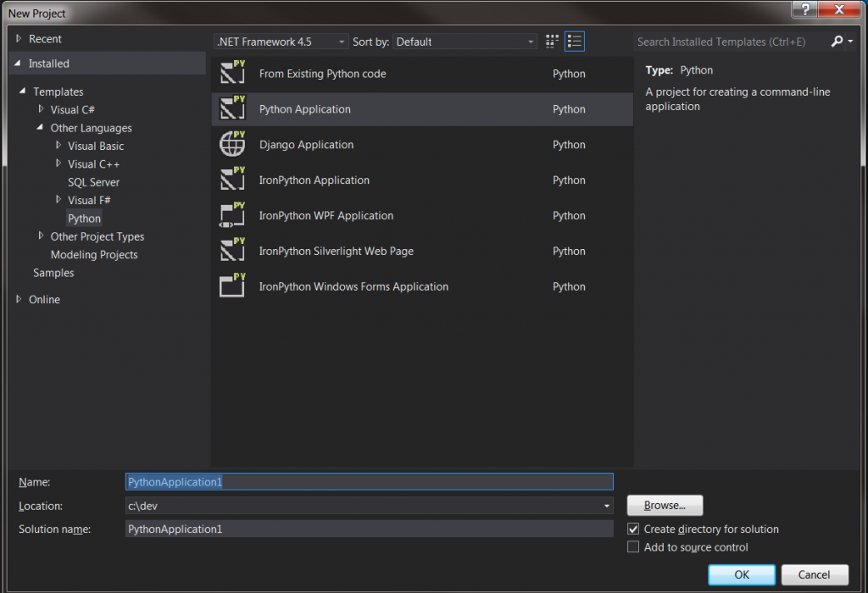This screenshot has width=868, height=593.
Task: Expand the Visual C++ node arrow
Action: click(58, 163)
